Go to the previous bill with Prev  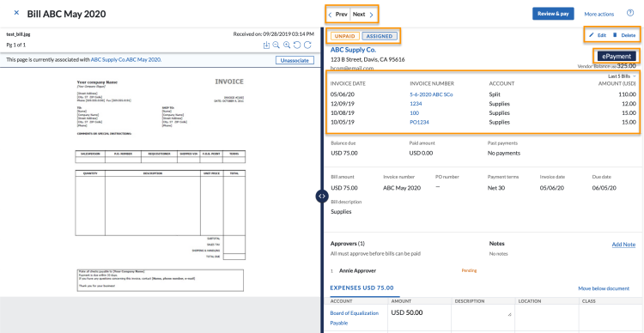click(x=338, y=15)
